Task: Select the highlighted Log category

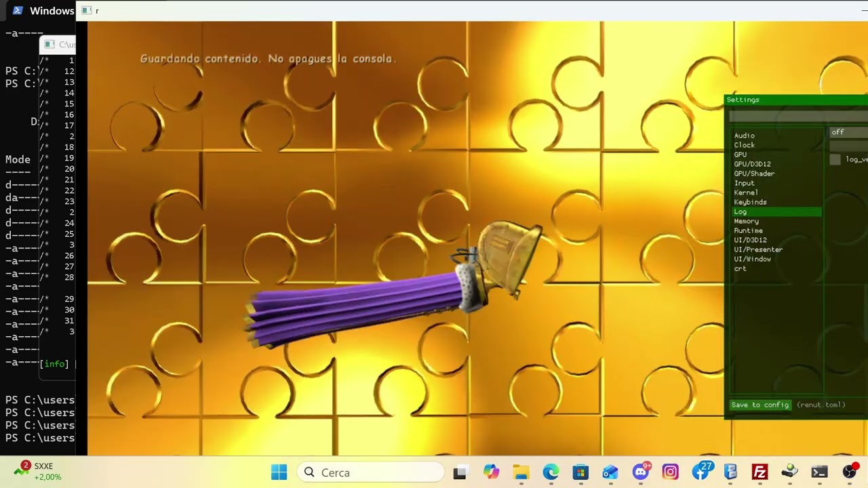Action: tap(777, 212)
